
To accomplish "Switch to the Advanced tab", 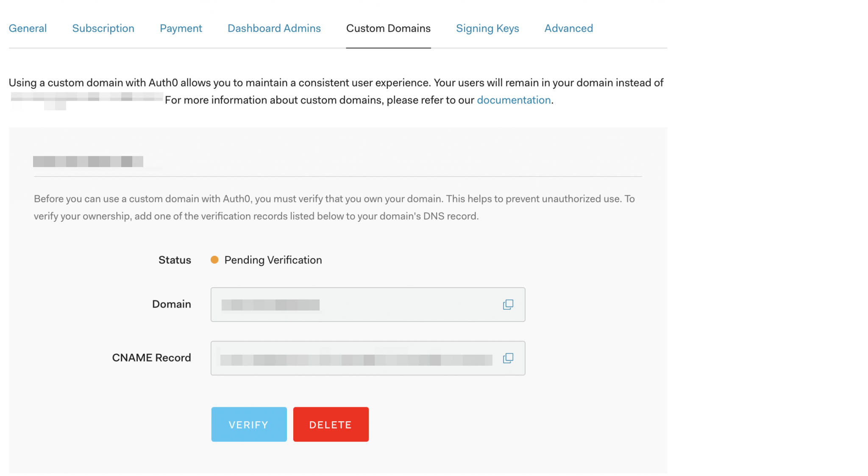I will click(x=568, y=28).
